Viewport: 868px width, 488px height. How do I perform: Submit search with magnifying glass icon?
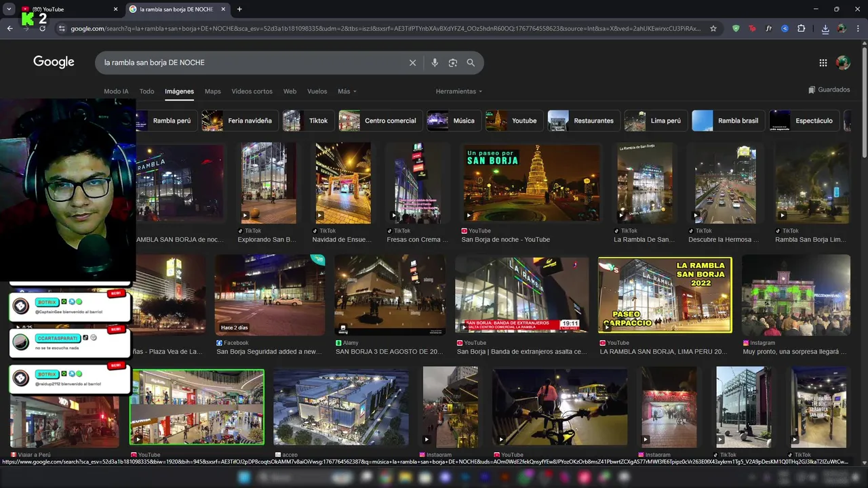pyautogui.click(x=471, y=62)
